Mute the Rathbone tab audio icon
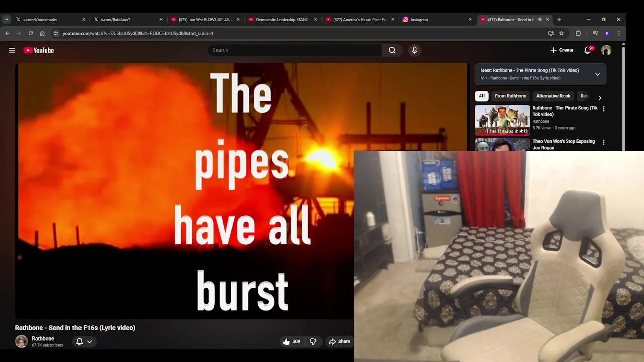Image resolution: width=644 pixels, height=362 pixels. 539,20
